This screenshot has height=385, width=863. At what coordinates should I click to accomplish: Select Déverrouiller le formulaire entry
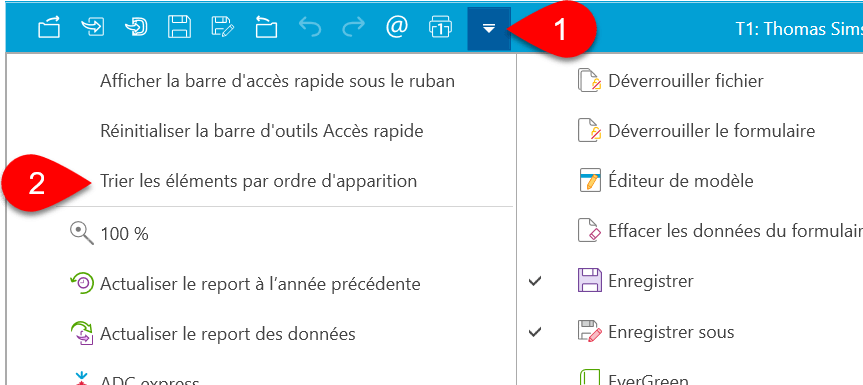click(x=712, y=131)
